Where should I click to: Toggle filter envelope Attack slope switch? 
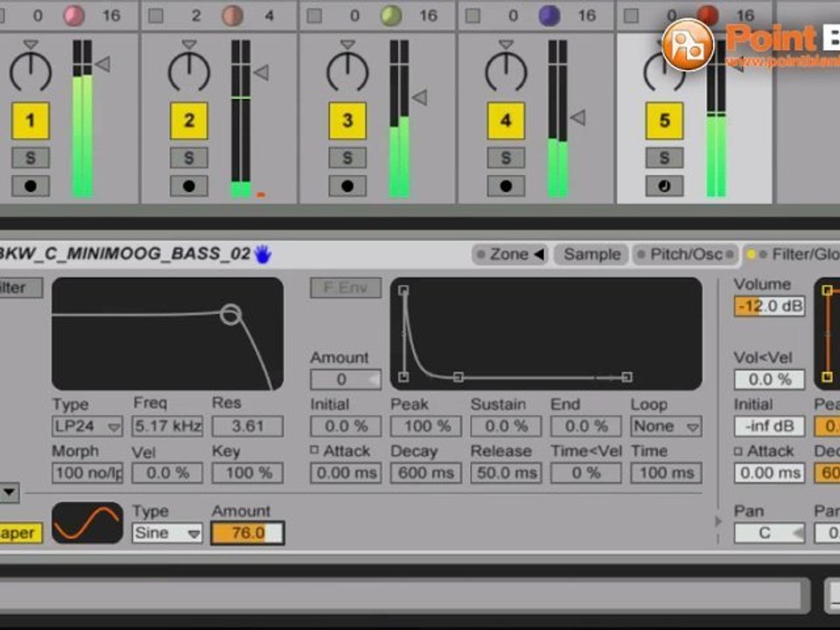314,450
